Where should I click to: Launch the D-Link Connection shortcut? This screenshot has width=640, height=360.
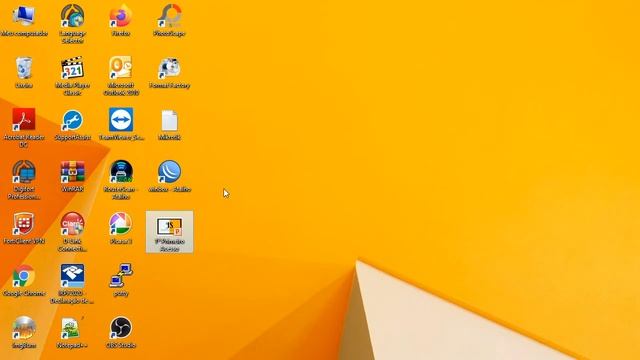pos(72,232)
